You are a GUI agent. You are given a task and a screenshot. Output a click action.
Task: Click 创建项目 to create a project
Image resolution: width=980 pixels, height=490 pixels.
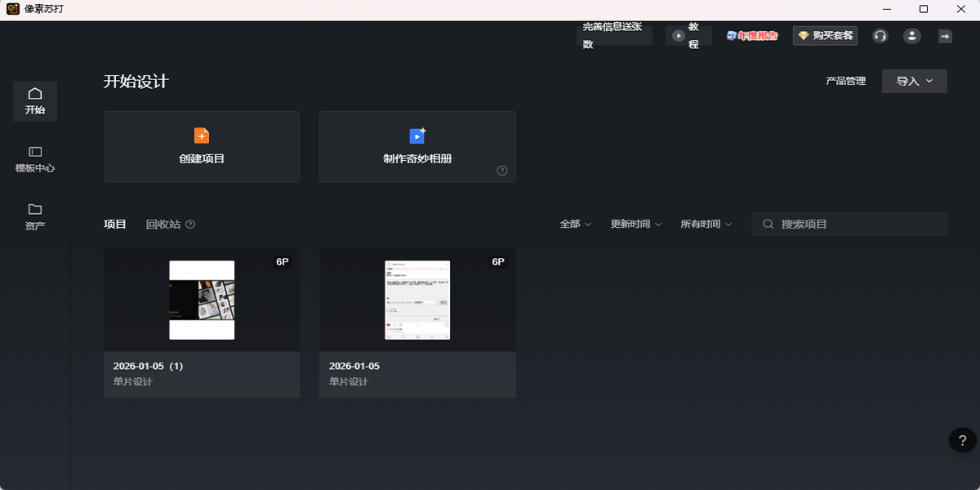pyautogui.click(x=201, y=147)
